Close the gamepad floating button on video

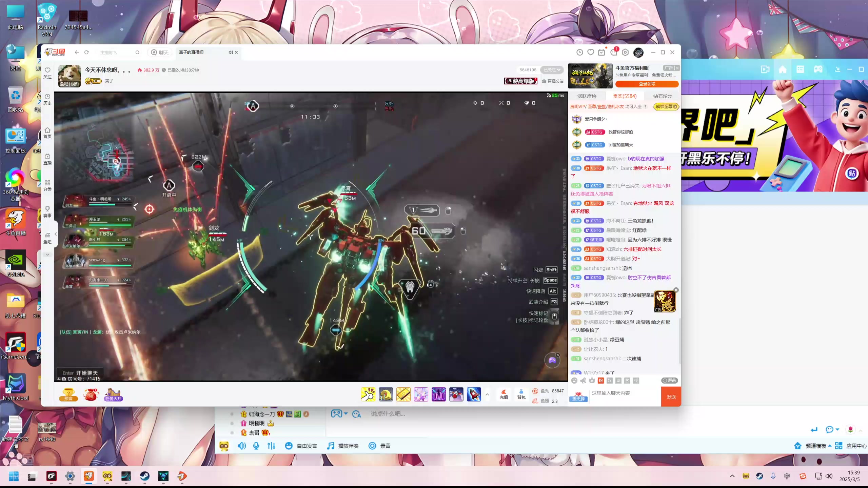point(558,355)
